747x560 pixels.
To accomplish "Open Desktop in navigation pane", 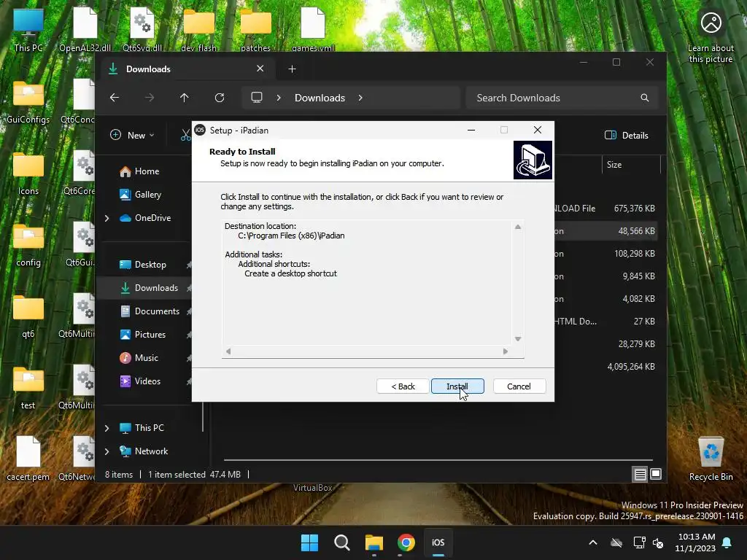I will [150, 265].
